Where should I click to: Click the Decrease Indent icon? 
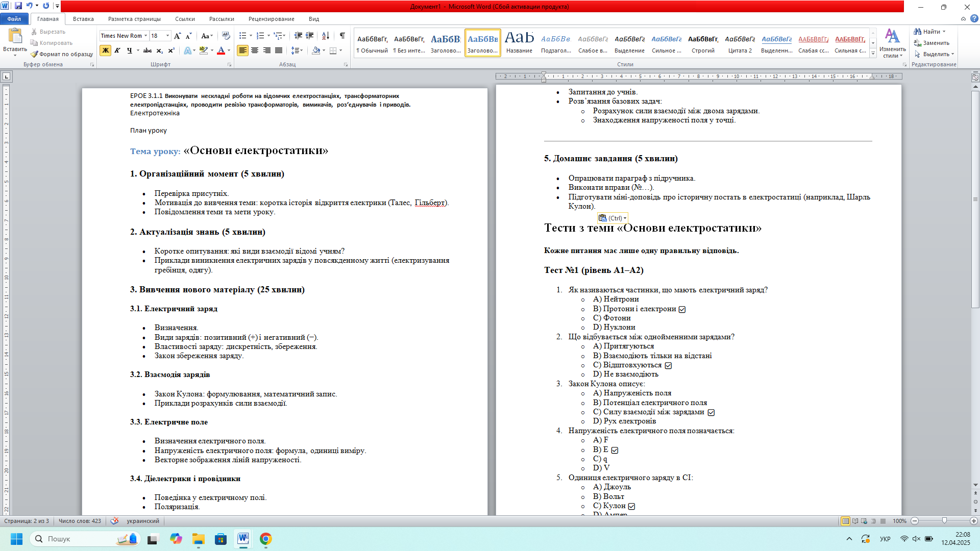coord(298,36)
